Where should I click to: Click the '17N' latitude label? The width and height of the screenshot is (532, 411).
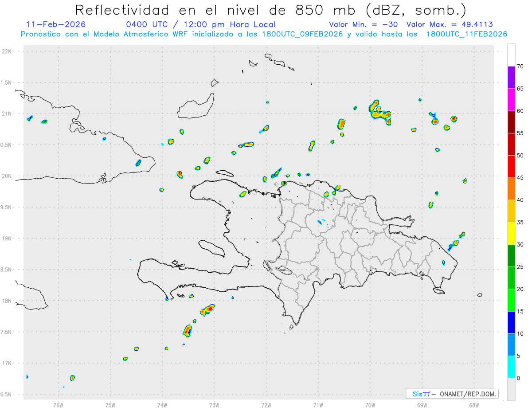[x=8, y=363]
